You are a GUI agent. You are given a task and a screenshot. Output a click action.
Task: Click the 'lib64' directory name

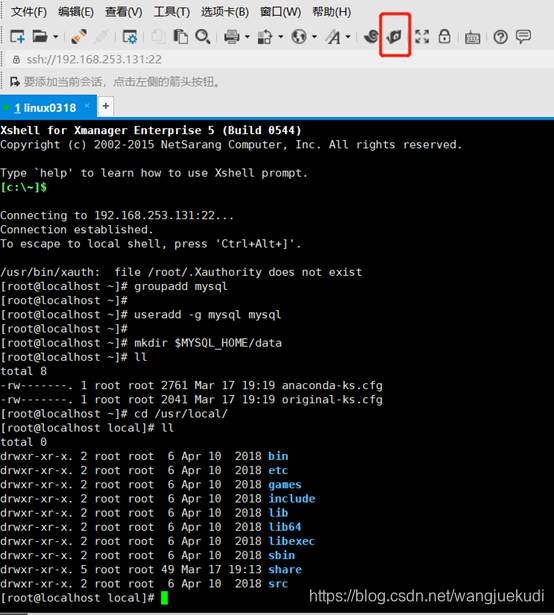(x=285, y=527)
